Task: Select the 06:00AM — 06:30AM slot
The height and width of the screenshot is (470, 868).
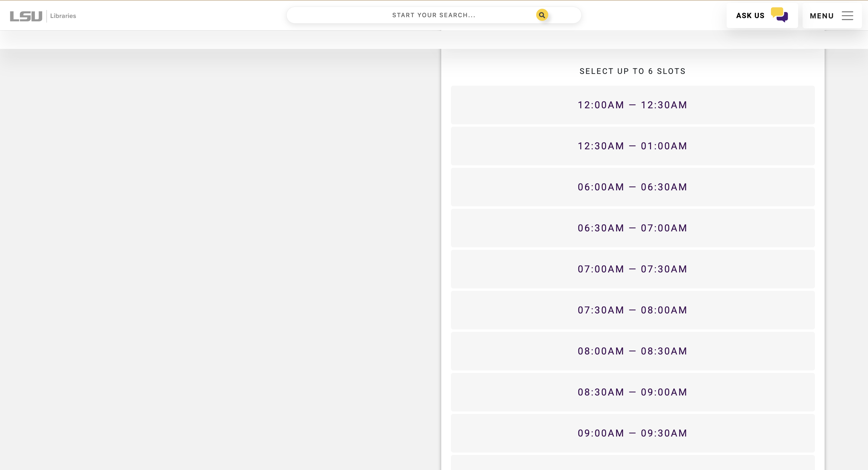Action: [633, 187]
